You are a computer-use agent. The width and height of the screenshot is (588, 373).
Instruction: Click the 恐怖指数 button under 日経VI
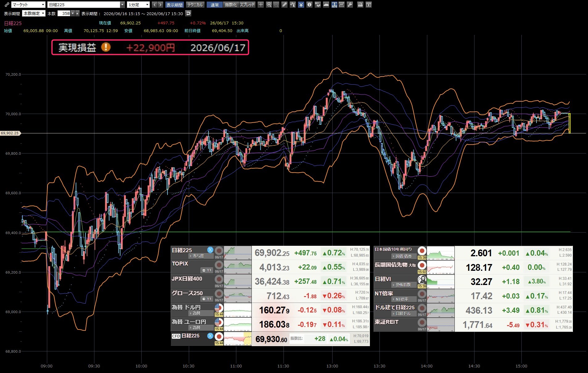point(404,285)
